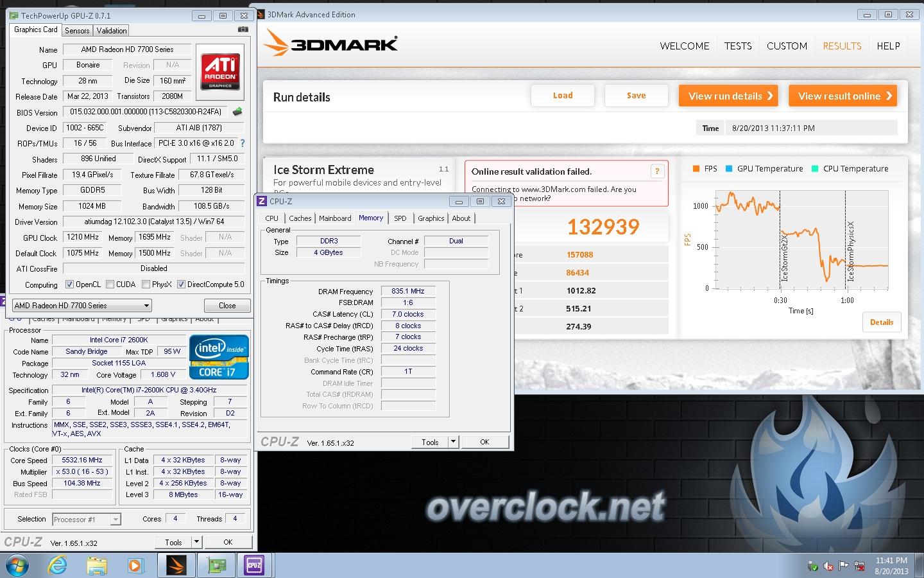Open Tools dropdown arrow in CPU-Z CPU window

click(x=196, y=542)
